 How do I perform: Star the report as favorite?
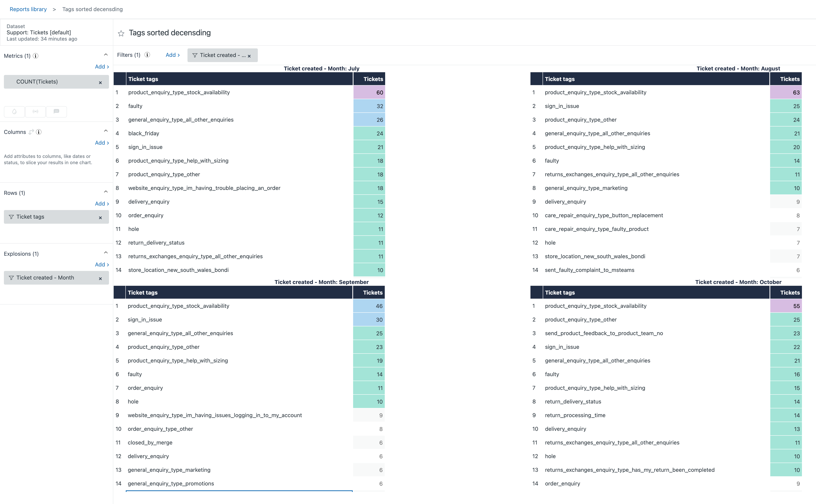[x=121, y=33]
